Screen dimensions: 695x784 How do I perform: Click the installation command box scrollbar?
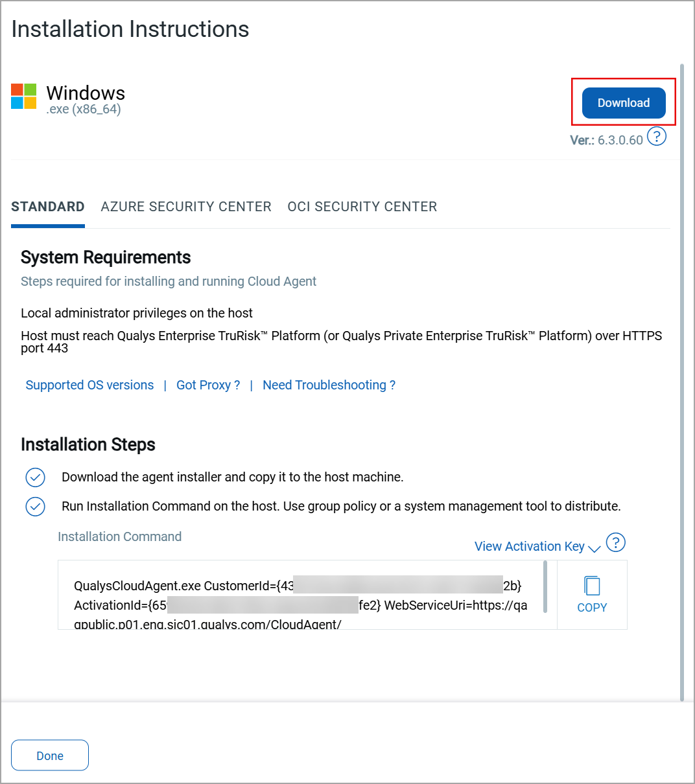click(x=545, y=587)
